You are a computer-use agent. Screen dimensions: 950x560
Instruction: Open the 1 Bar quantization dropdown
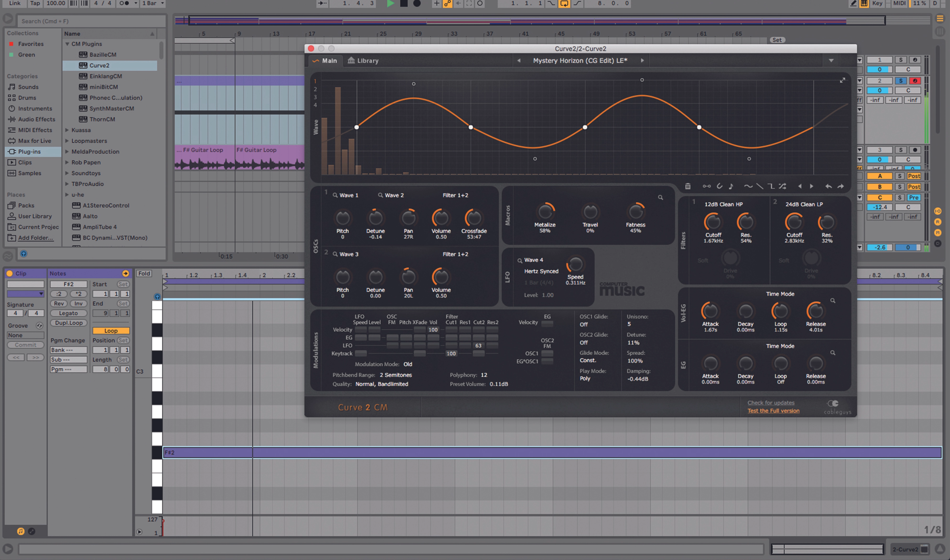coord(153,3)
